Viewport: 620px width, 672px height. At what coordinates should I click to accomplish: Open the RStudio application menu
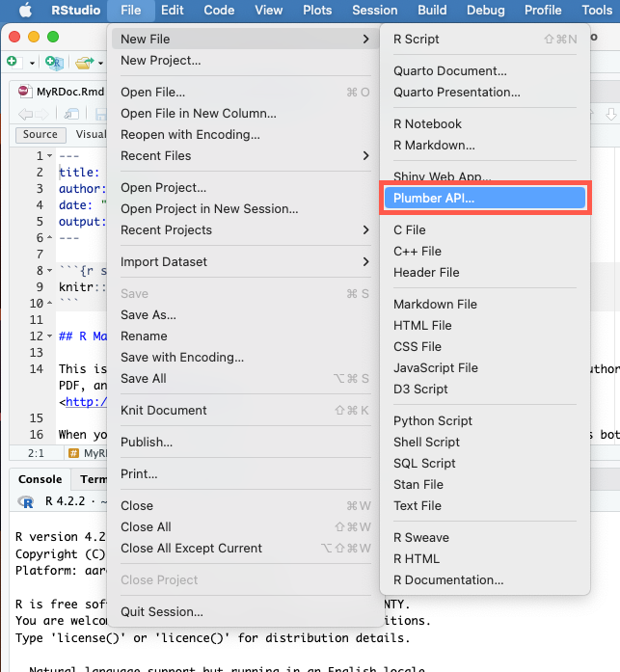76,11
